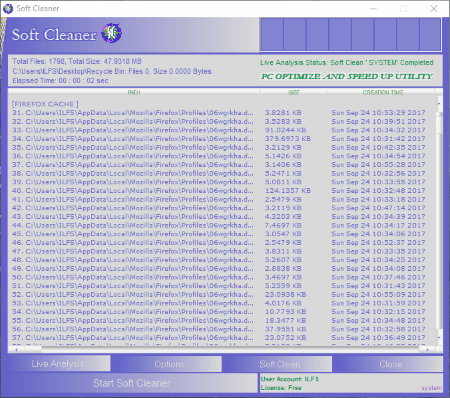The width and height of the screenshot is (450, 398).
Task: Select row 43 file path
Action: [x=133, y=217]
